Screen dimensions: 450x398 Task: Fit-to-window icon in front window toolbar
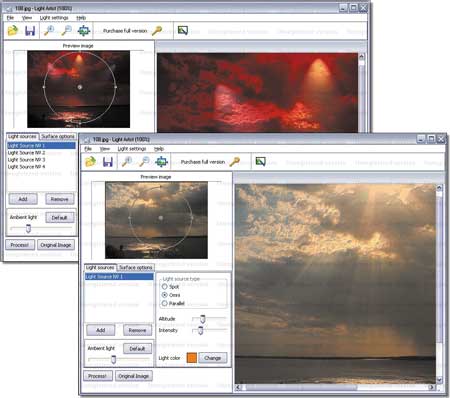(161, 162)
